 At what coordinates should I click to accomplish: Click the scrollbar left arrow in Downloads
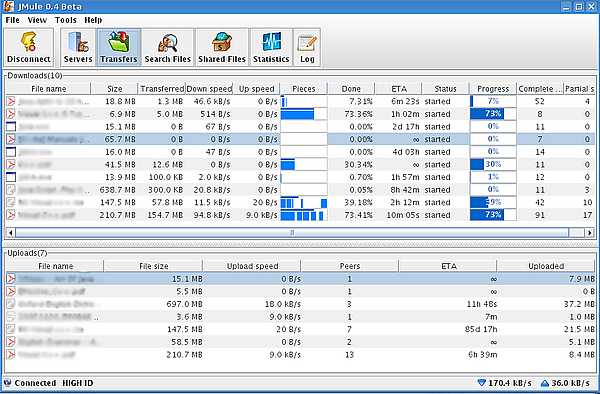tap(11, 233)
